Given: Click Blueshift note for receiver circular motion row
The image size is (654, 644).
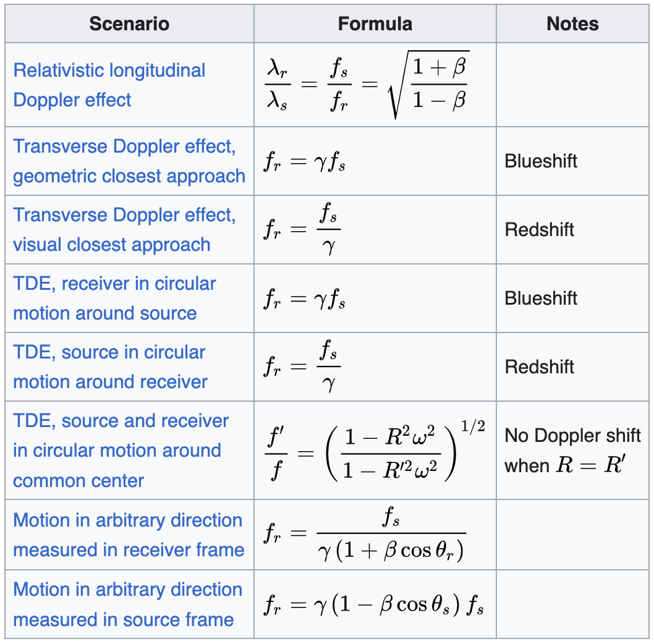Looking at the screenshot, I should point(541,299).
